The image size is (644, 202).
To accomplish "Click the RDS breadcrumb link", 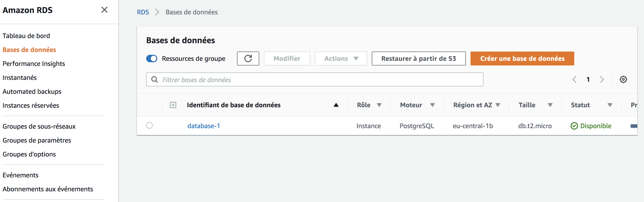I will coord(143,12).
